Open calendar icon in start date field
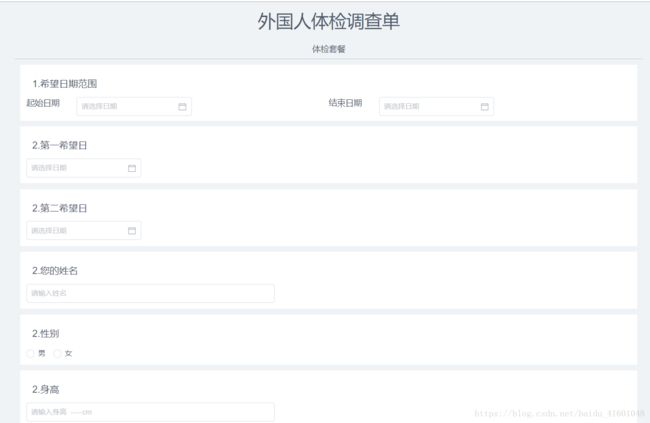 click(x=182, y=107)
